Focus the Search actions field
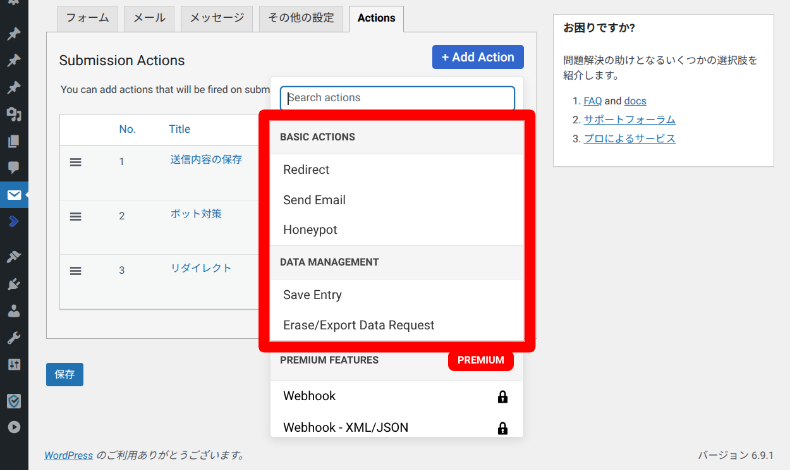Image resolution: width=790 pixels, height=470 pixels. [x=397, y=98]
